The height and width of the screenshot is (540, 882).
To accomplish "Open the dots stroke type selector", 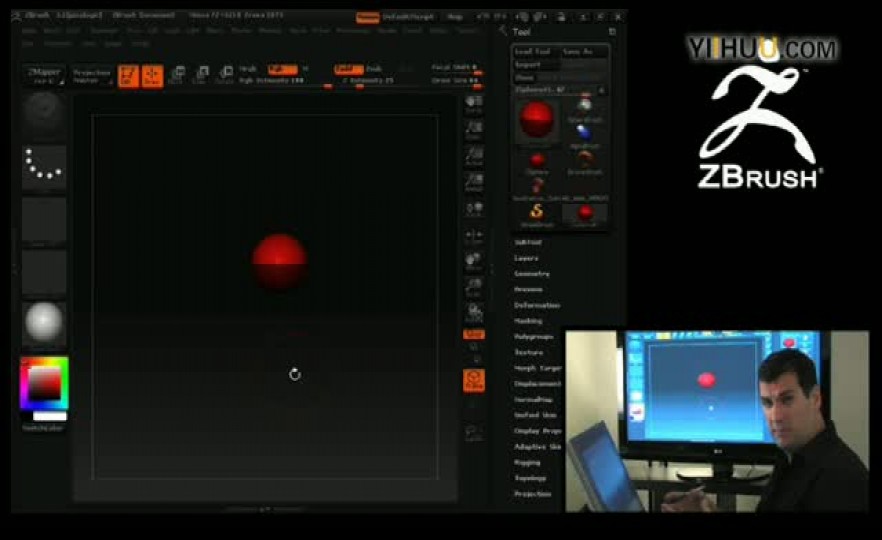I will click(44, 166).
